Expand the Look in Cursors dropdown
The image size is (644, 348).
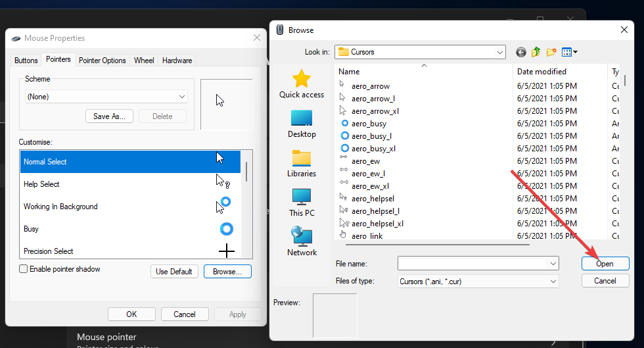[500, 52]
